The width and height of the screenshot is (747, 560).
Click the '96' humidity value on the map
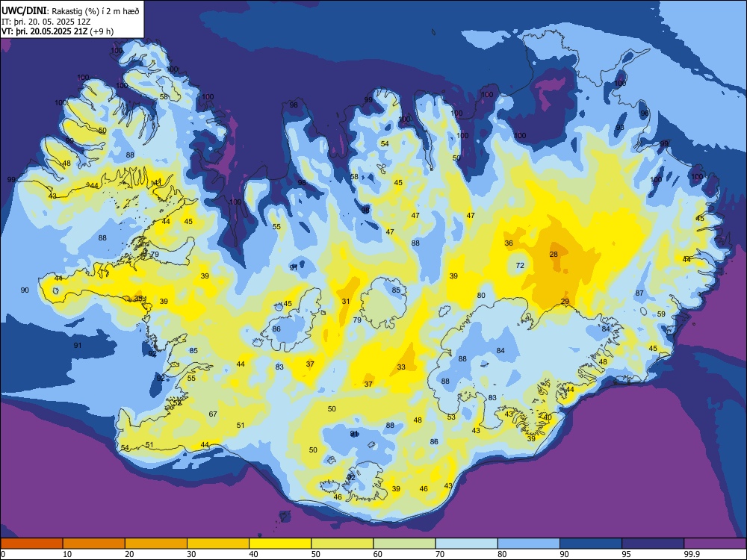click(x=645, y=113)
